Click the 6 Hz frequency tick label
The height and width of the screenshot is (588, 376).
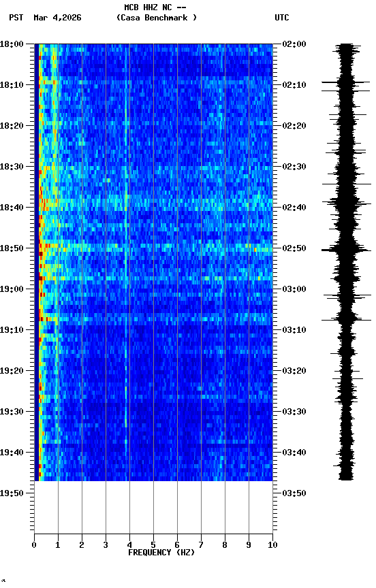click(x=177, y=546)
